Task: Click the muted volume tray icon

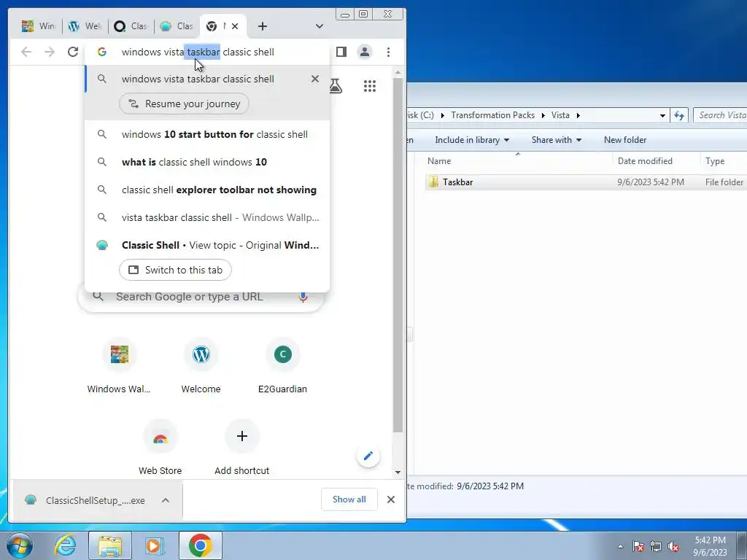Action: click(x=673, y=547)
